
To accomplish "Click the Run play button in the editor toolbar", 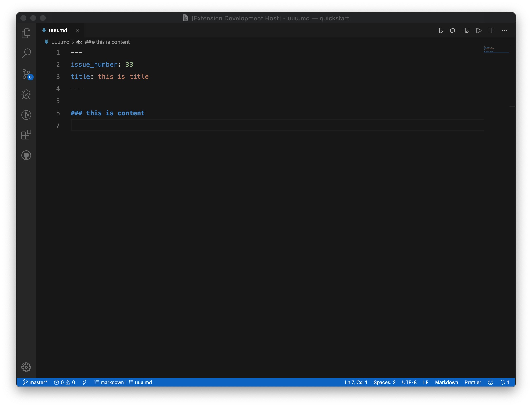I will 478,31.
